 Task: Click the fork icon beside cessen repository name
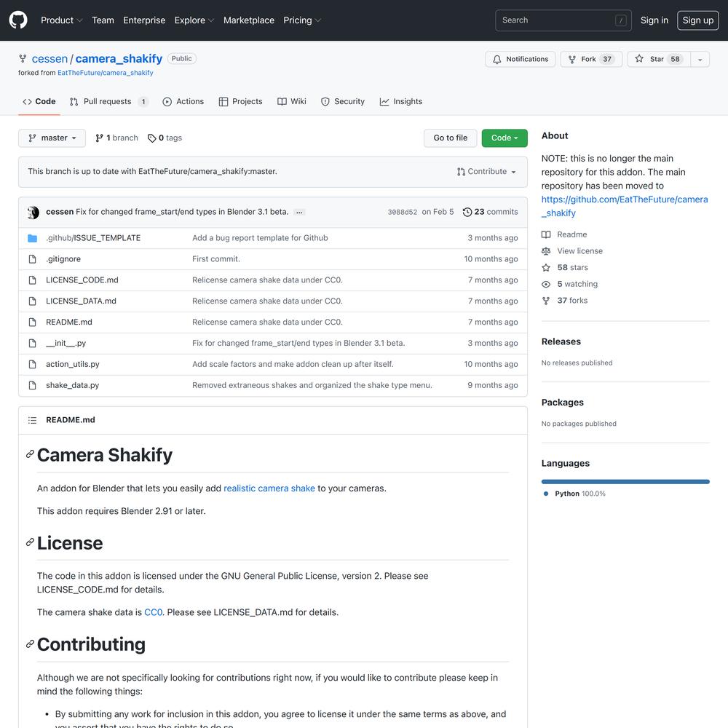[x=23, y=58]
